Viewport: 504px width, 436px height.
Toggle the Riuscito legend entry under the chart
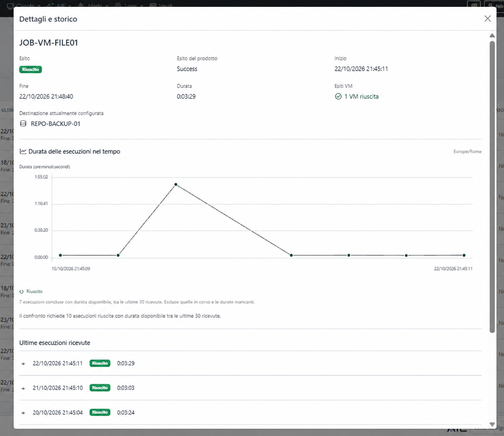pyautogui.click(x=31, y=291)
